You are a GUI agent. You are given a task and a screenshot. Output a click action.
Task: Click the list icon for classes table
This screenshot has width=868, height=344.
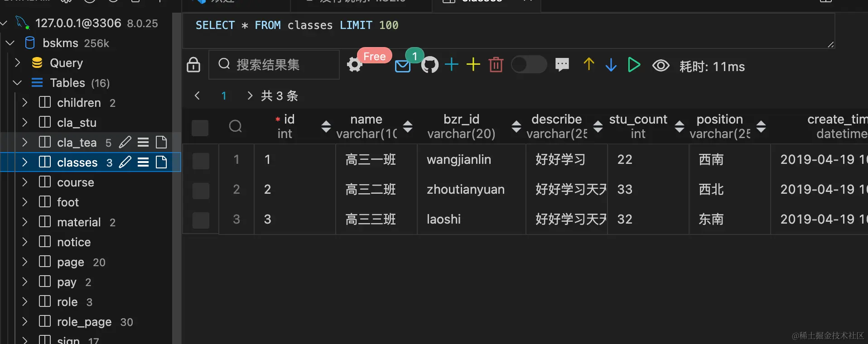pos(143,162)
